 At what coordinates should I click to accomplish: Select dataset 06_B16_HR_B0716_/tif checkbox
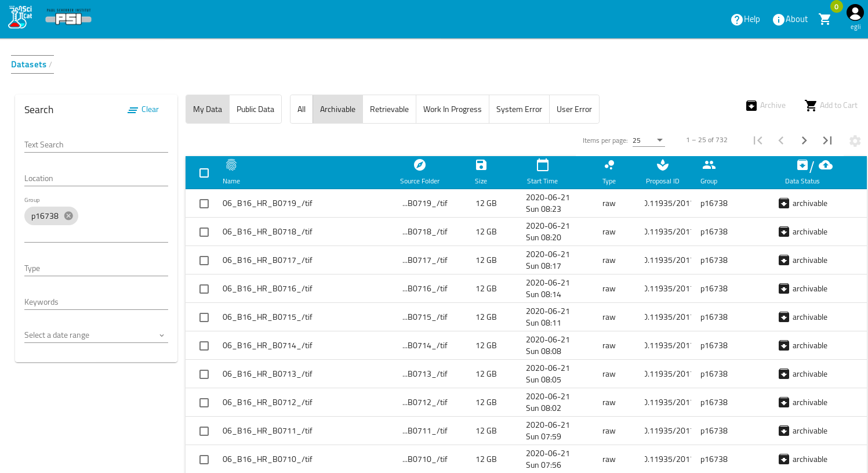[204, 289]
